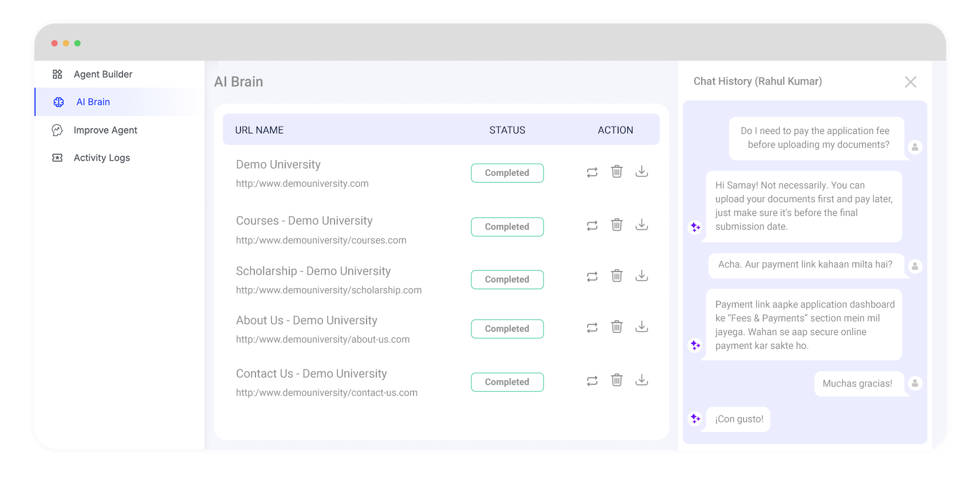This screenshot has width=980, height=495.
Task: Refresh the Scholarship - Demo University URL
Action: pos(592,276)
